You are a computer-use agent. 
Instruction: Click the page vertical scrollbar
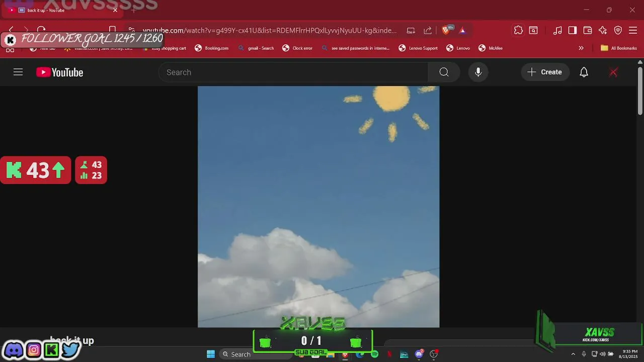coord(640,90)
